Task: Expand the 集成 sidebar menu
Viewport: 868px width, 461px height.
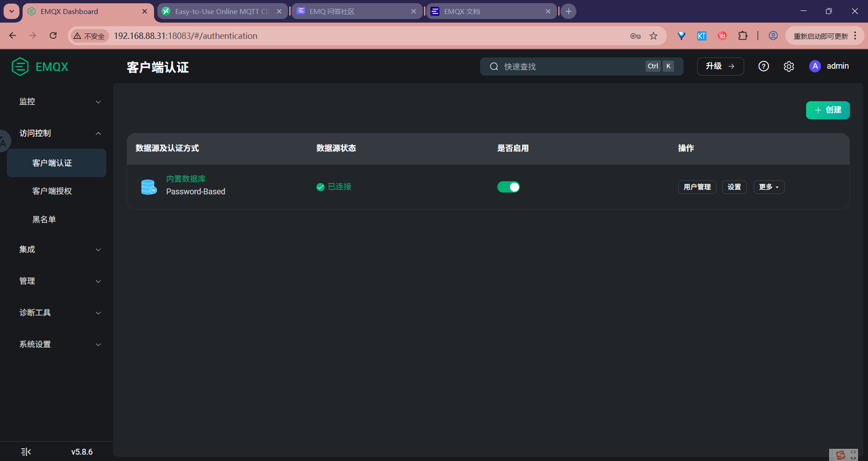Action: coord(57,249)
